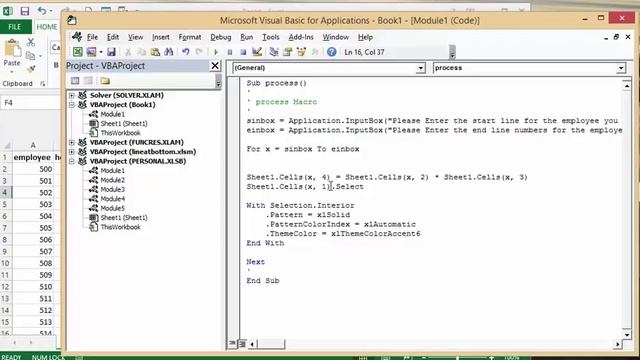Image resolution: width=640 pixels, height=360 pixels.
Task: Expand VBAProject (lineatbottom.xlsm) node
Action: (72, 152)
